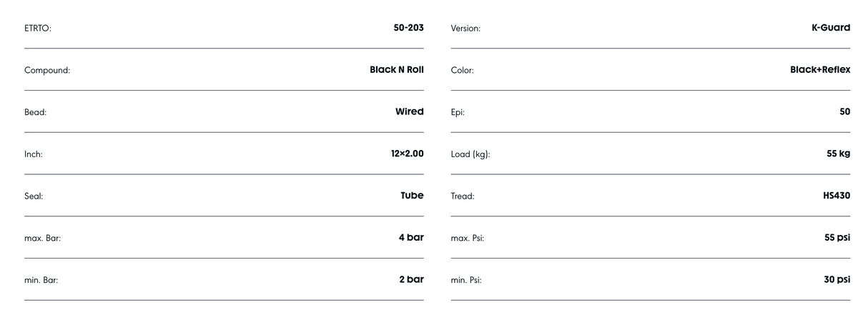Click the Wired bead value
Screen dimensions: 868x310
409,111
